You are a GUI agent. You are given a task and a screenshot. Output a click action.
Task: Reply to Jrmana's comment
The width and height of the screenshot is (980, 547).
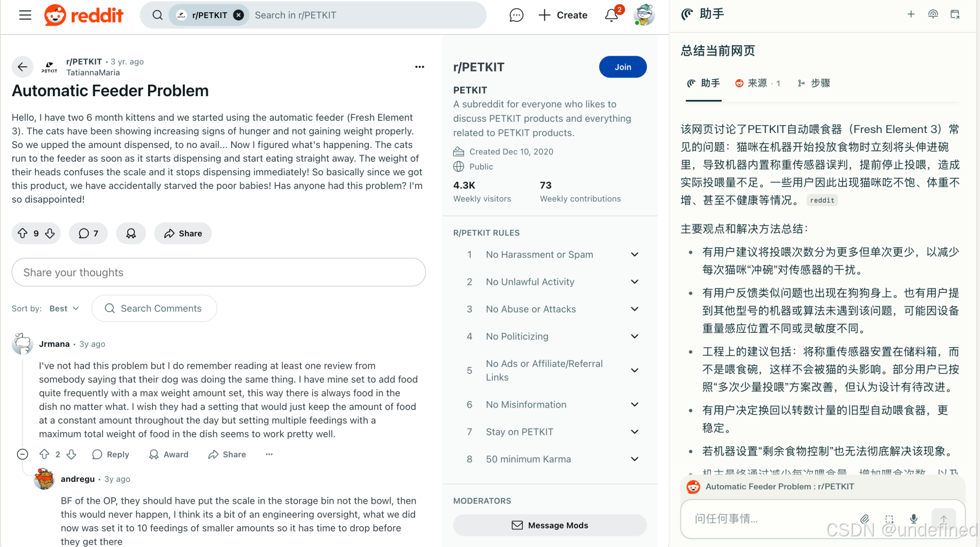(111, 454)
